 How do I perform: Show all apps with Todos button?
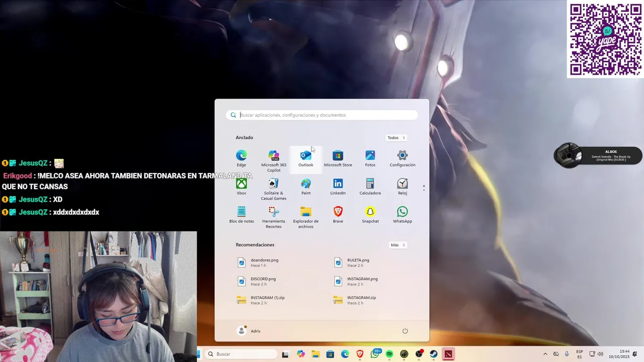396,138
